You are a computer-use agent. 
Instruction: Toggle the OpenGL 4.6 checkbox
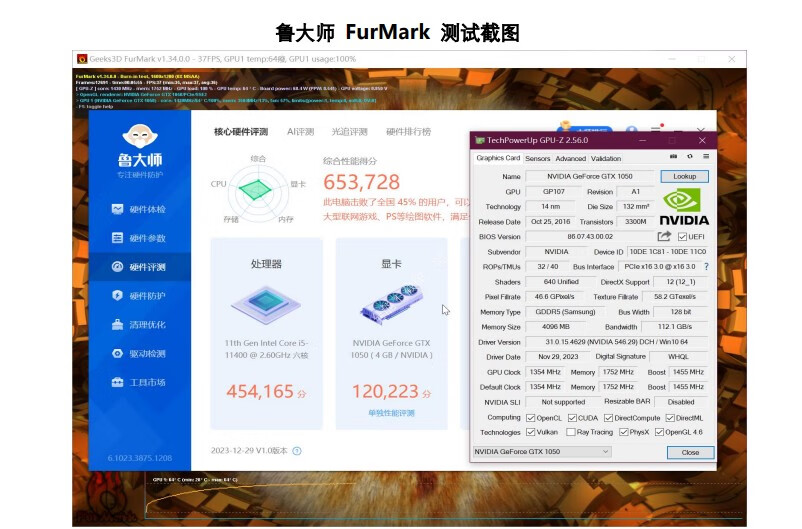point(659,432)
